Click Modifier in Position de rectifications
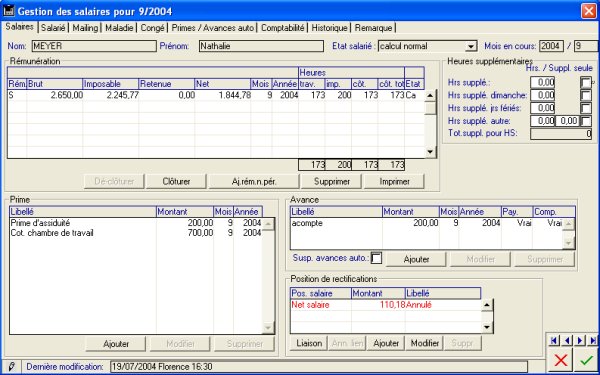Image resolution: width=600 pixels, height=375 pixels. (424, 343)
